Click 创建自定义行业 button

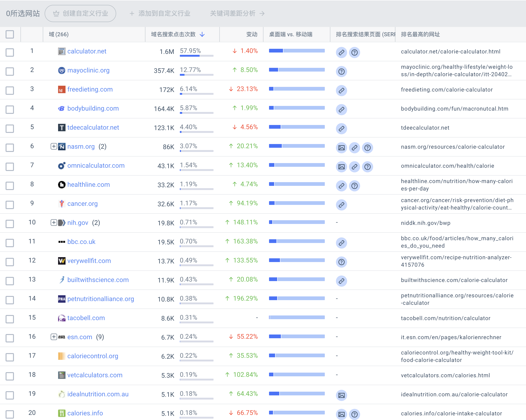click(80, 13)
